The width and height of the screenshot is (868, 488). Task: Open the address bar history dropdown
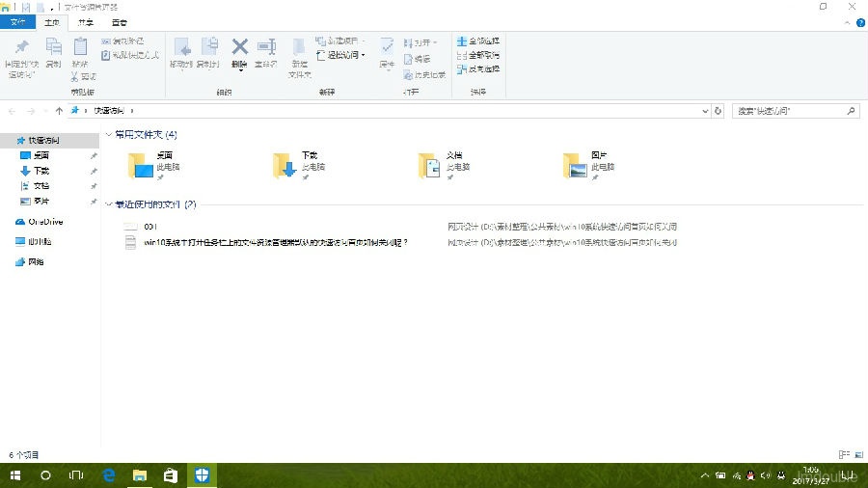pos(705,111)
